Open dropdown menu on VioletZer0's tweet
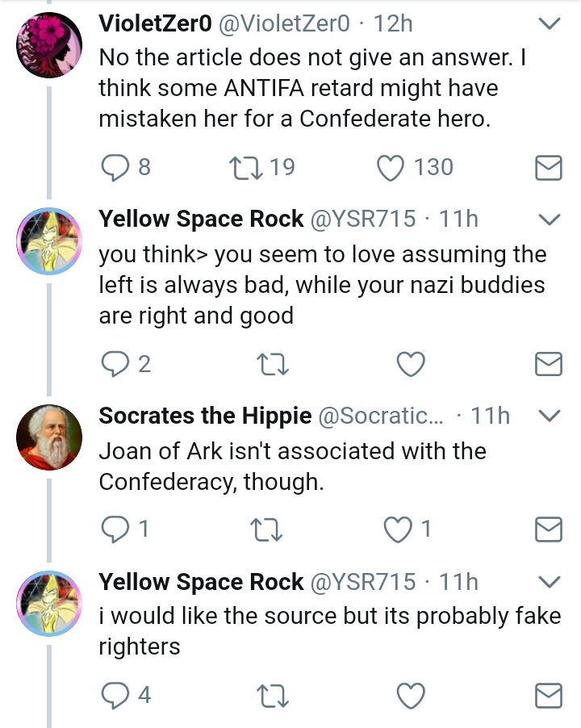Screen dimensions: 581x728 (550, 23)
